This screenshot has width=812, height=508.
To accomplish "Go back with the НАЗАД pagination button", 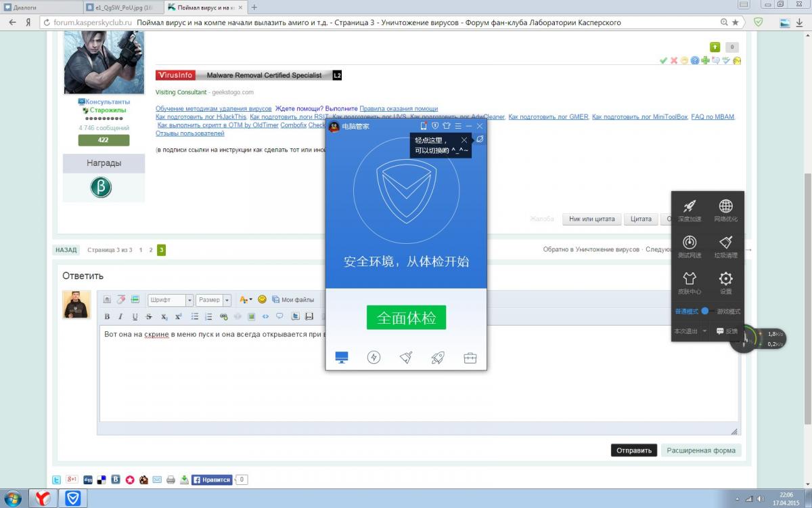I will (66, 250).
